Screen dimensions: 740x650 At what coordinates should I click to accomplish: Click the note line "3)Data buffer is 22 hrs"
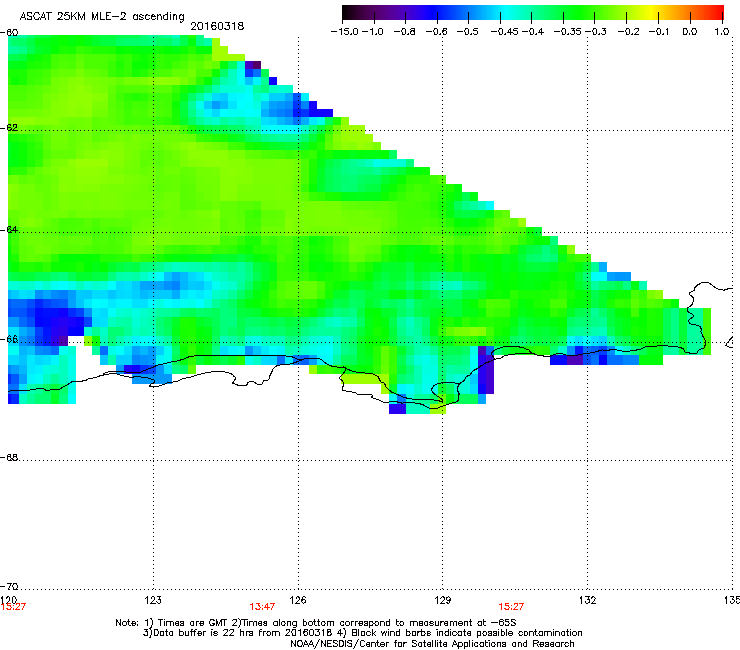pos(362,633)
